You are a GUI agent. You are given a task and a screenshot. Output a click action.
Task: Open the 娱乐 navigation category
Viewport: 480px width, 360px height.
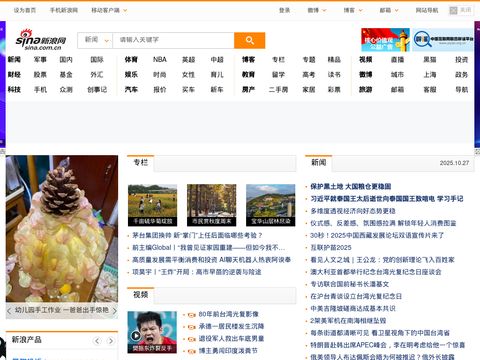tap(131, 75)
